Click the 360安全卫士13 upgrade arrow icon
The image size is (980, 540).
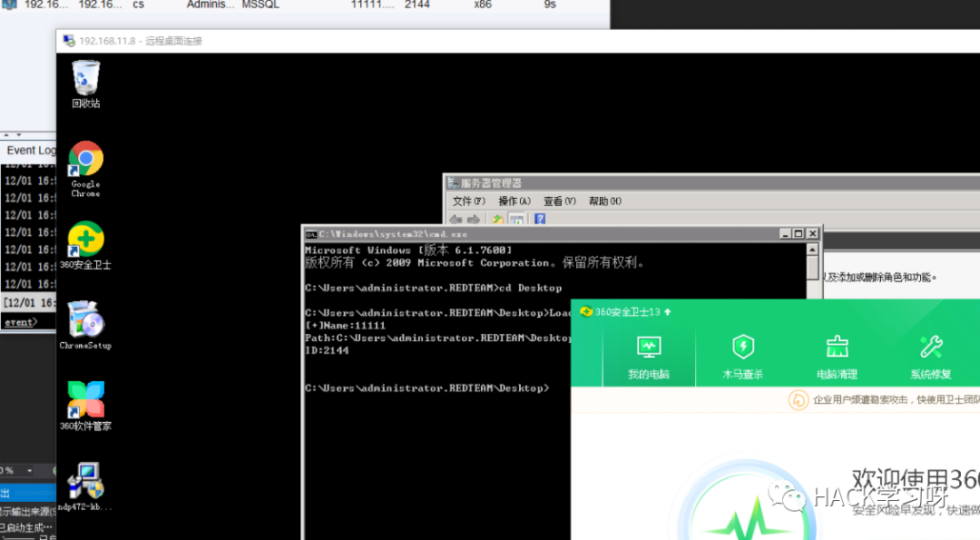click(668, 311)
